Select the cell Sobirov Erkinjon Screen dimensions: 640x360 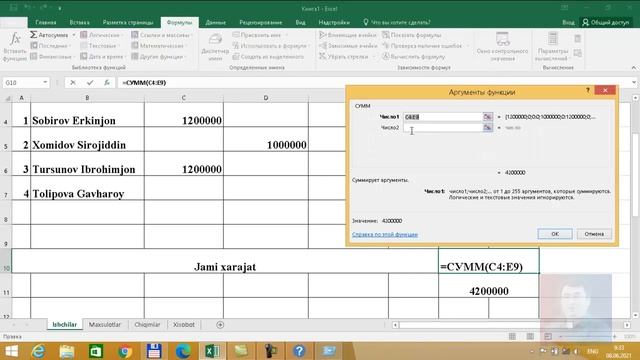(x=87, y=115)
